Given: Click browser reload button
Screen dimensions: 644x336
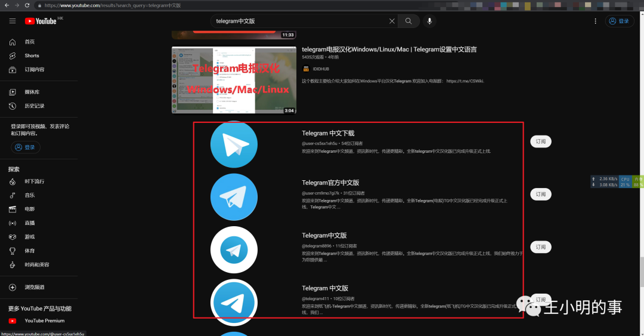Looking at the screenshot, I should [27, 5].
